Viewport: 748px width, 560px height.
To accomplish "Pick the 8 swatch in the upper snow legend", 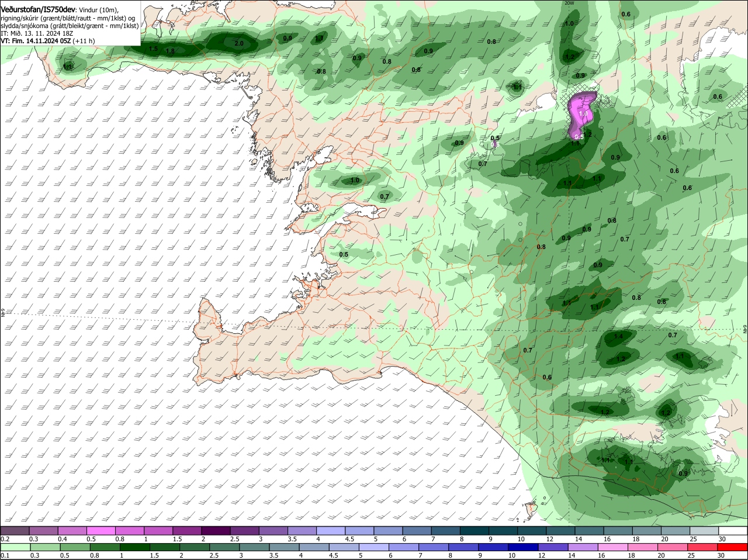I will click(475, 530).
